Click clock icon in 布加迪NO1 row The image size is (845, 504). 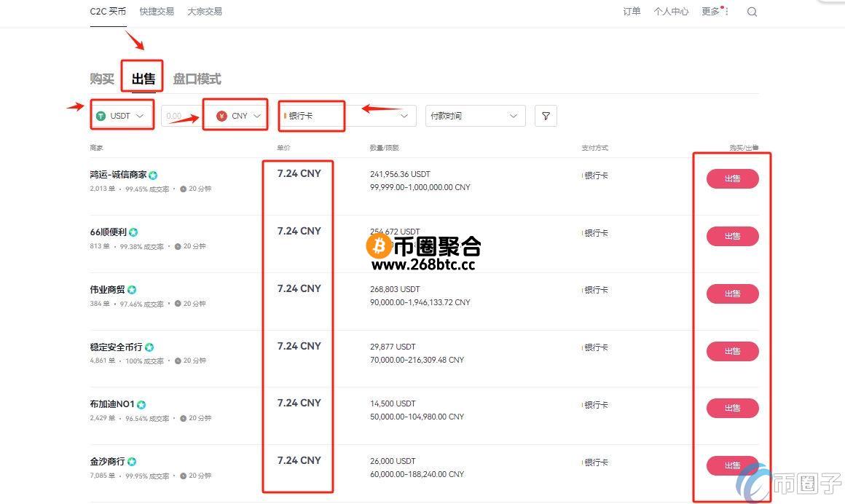click(x=184, y=418)
